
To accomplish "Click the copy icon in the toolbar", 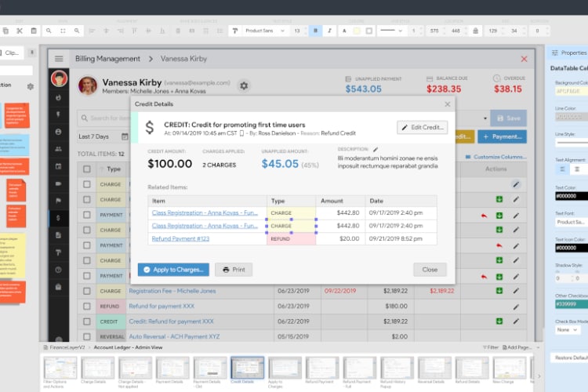I will [x=5, y=31].
